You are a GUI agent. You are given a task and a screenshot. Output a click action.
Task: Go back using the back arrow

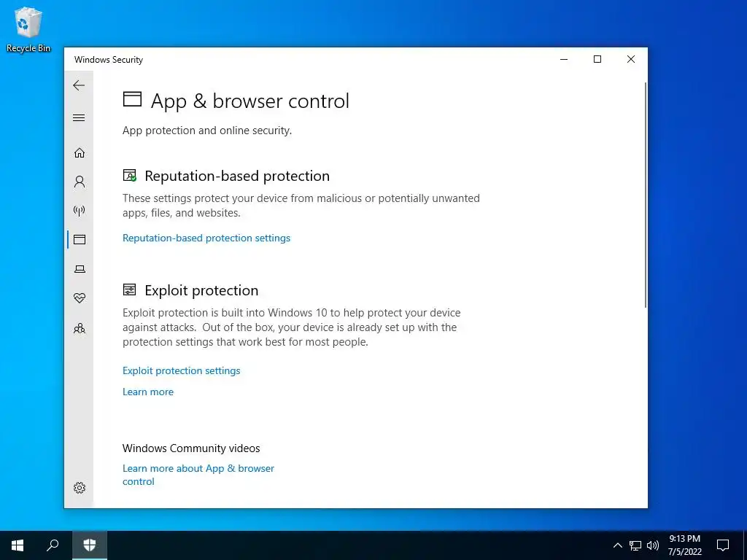[79, 86]
